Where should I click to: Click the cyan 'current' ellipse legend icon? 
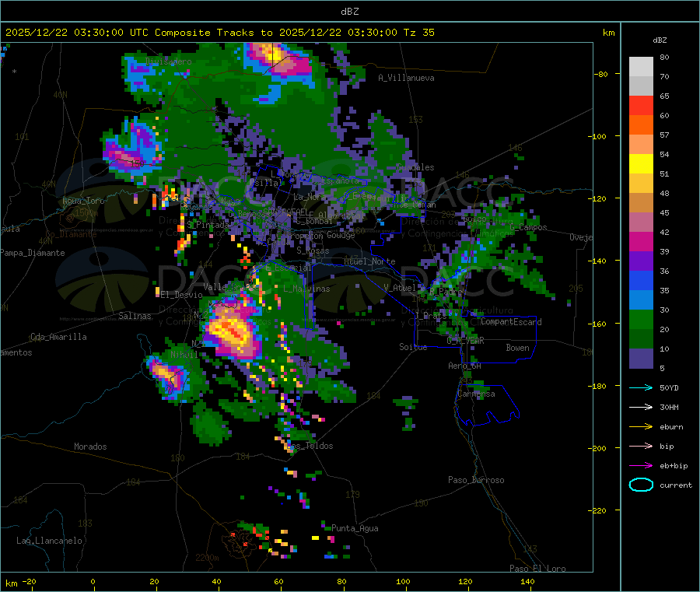click(x=641, y=485)
